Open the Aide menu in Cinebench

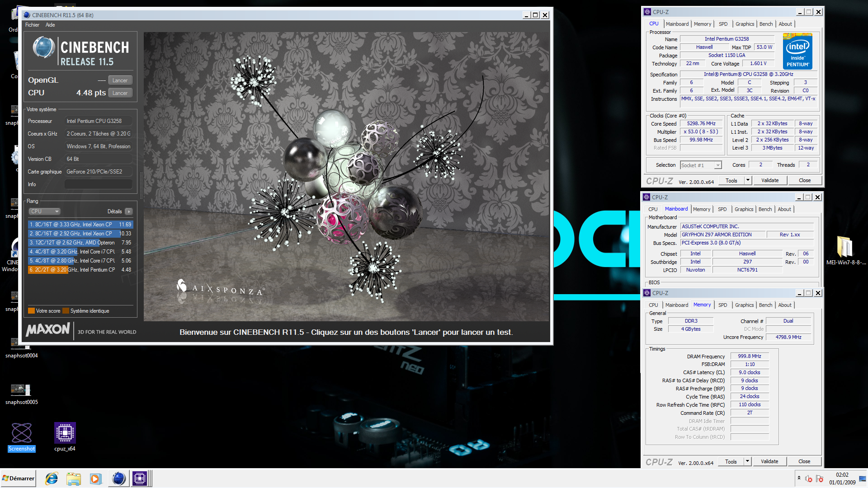[50, 25]
